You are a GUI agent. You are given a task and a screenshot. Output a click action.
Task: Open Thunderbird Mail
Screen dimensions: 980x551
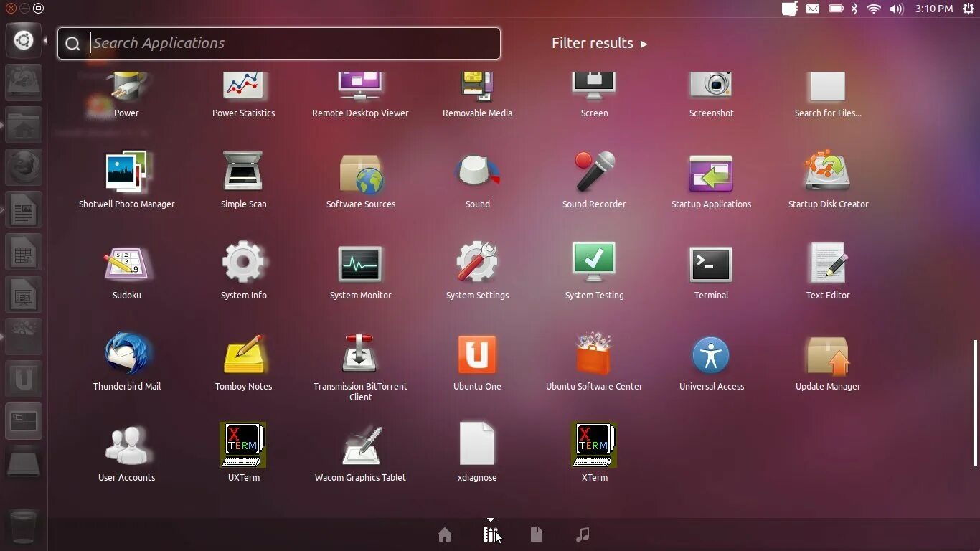pos(126,362)
